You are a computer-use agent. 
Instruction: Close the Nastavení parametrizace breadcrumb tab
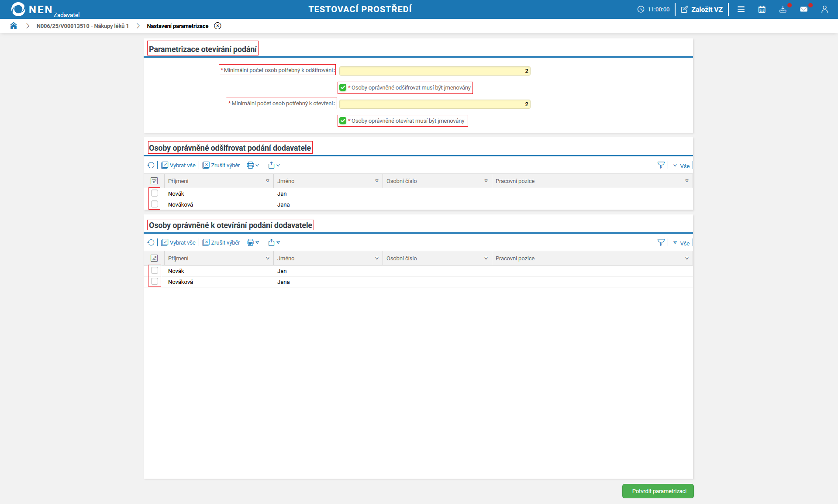[x=217, y=26]
